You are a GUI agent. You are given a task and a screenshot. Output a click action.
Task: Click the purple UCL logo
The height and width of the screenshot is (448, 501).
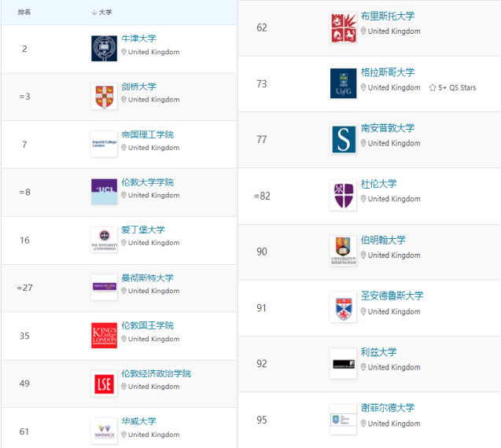pyautogui.click(x=104, y=192)
